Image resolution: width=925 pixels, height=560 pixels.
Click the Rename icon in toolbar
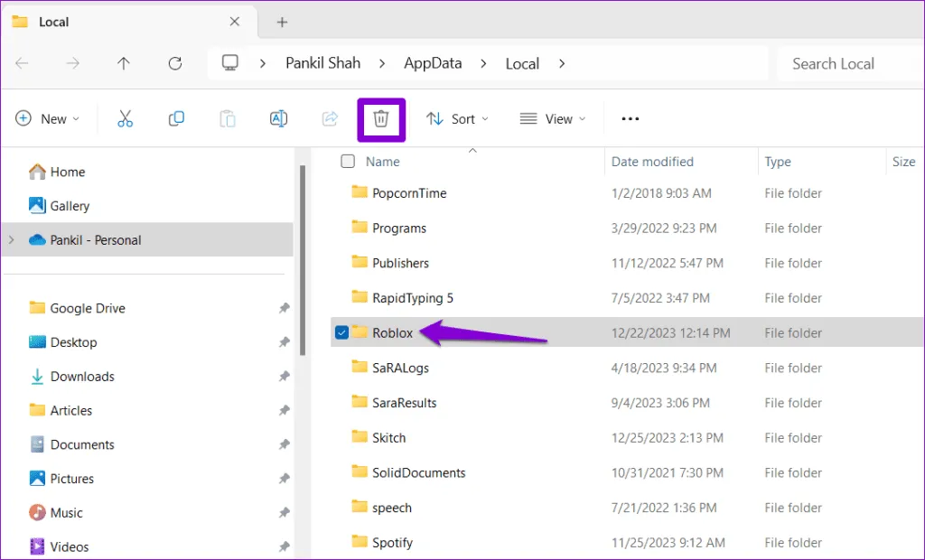tap(279, 119)
